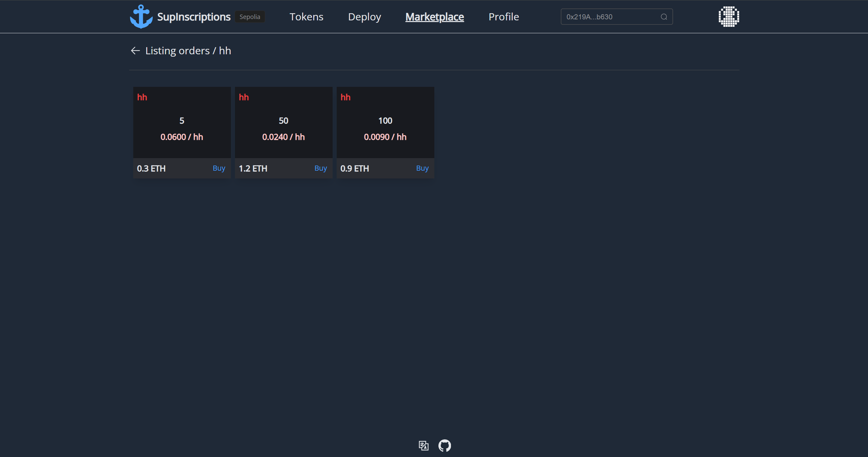Select the Marketplace nav tab
The width and height of the screenshot is (868, 457).
pyautogui.click(x=434, y=17)
